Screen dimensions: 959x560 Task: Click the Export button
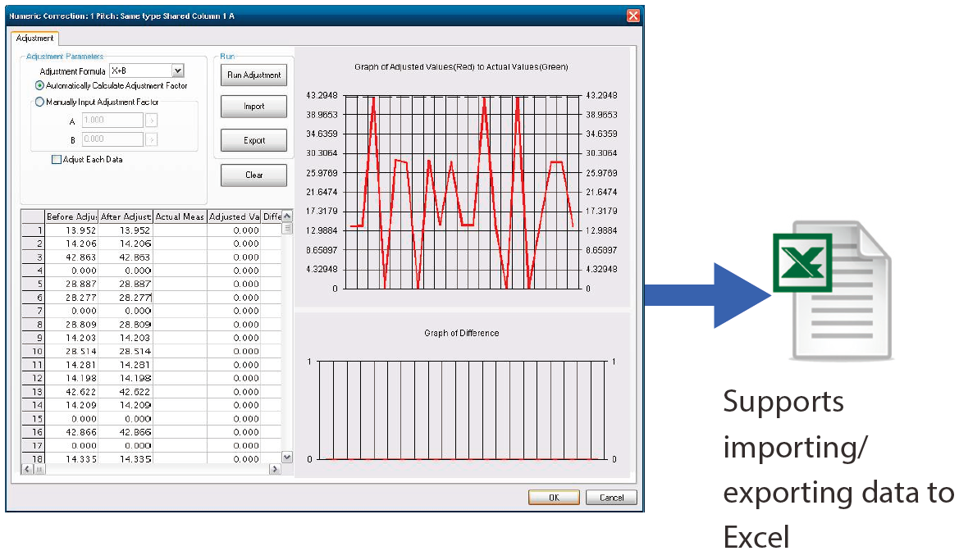pos(253,140)
